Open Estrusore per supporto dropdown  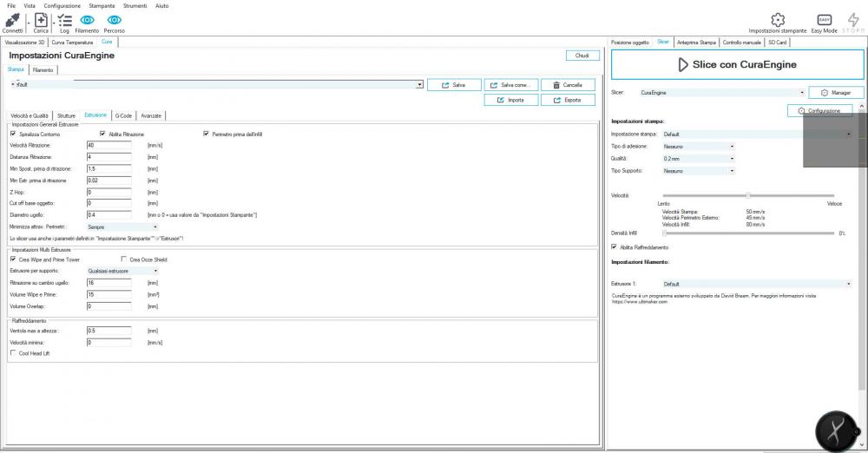(x=122, y=271)
